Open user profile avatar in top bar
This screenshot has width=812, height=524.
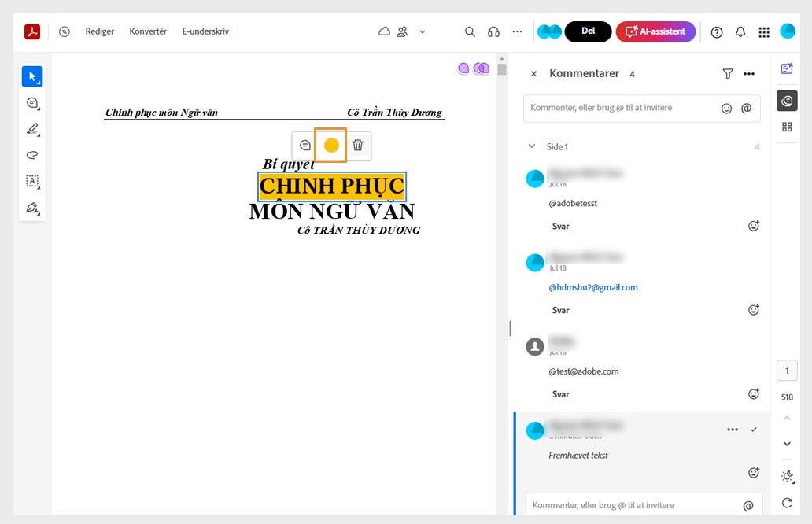pyautogui.click(x=788, y=31)
